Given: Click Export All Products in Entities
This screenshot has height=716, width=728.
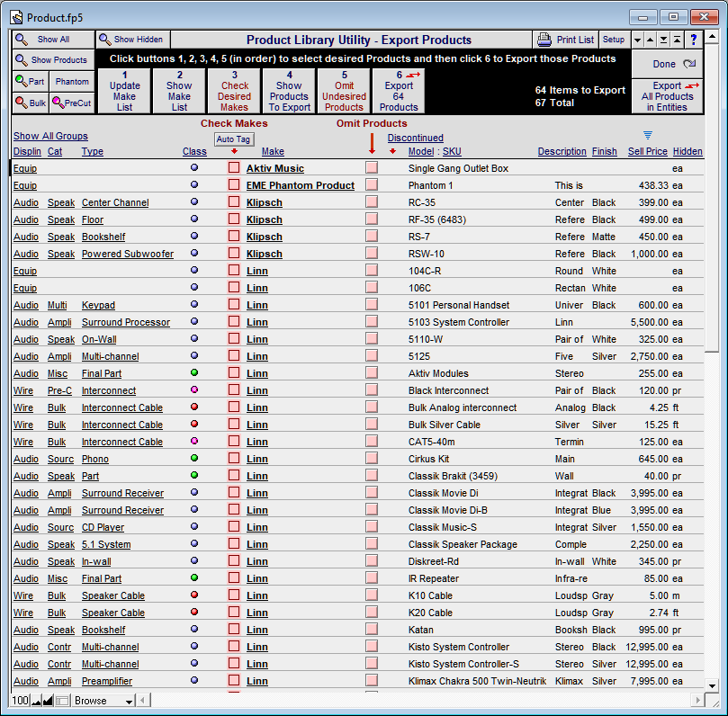Looking at the screenshot, I should click(667, 96).
